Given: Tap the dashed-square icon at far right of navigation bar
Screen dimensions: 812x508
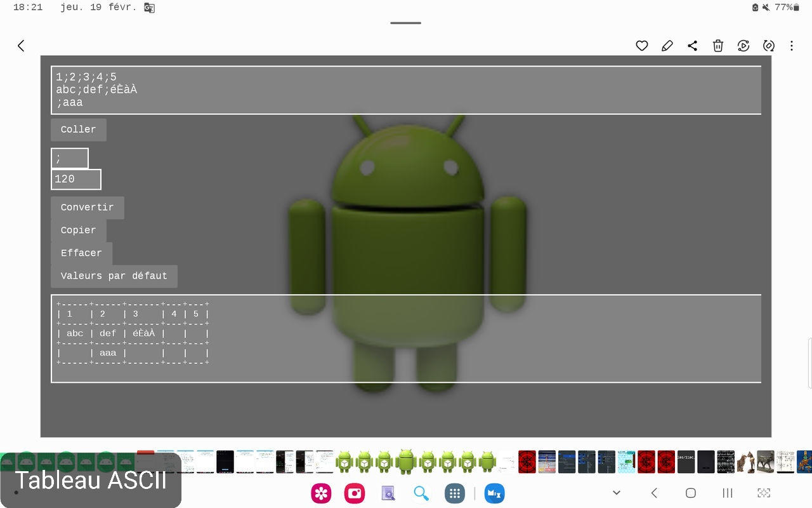Looking at the screenshot, I should tap(764, 493).
